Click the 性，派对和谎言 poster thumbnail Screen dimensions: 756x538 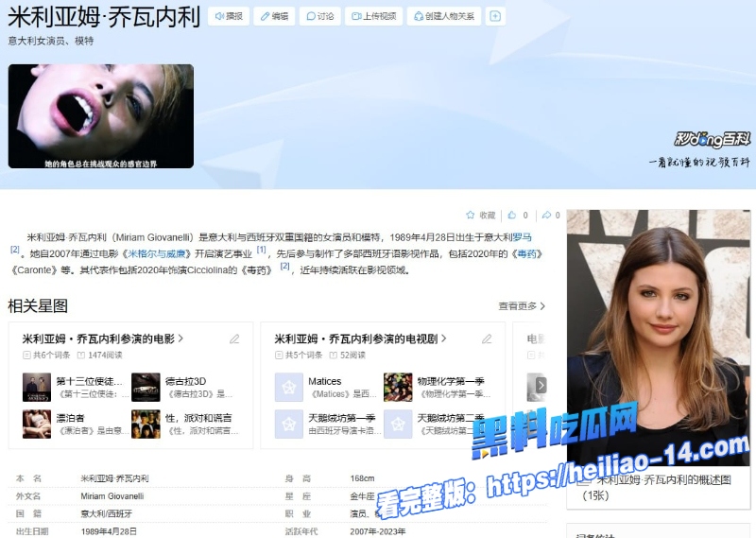(x=146, y=425)
